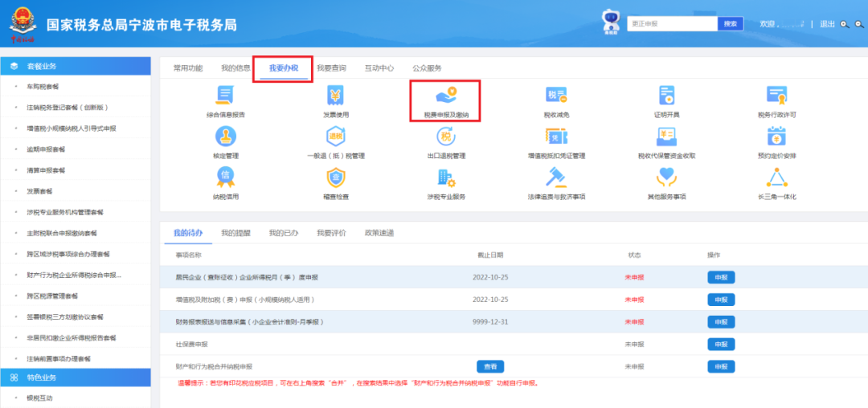868x408 pixels.
Task: Click the search input field in header
Action: point(672,24)
